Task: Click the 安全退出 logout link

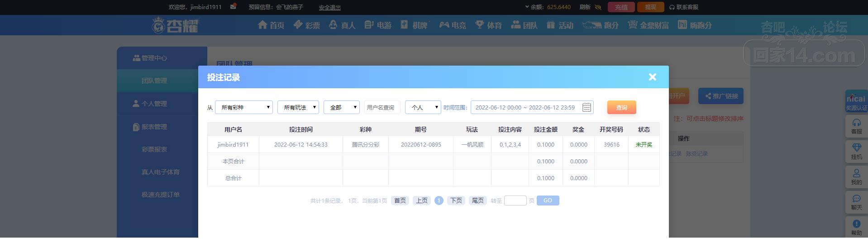Action: tap(330, 8)
